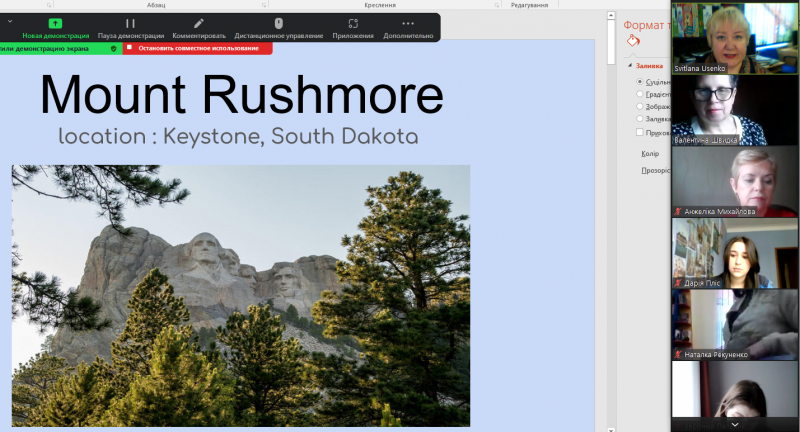The height and width of the screenshot is (432, 800).
Task: Select the Зображ... picture fill radio button
Action: click(x=640, y=106)
